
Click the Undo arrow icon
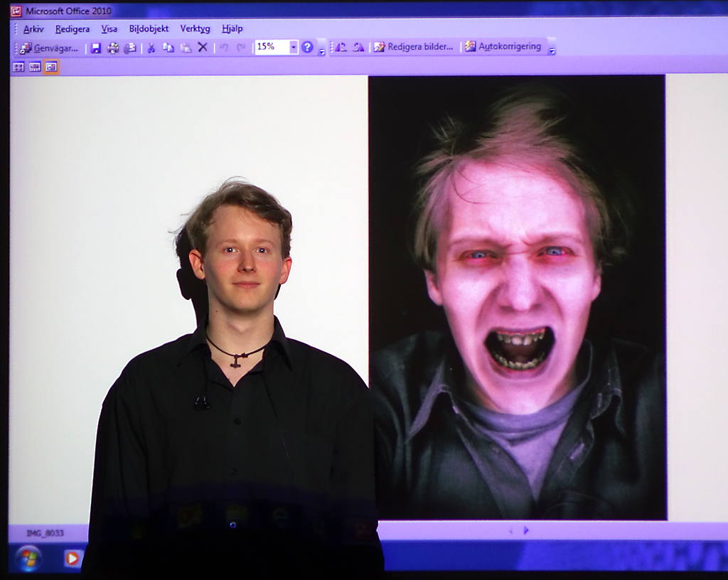click(x=224, y=48)
